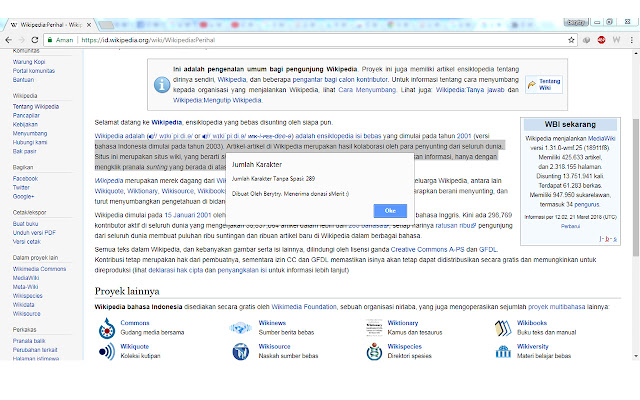Screen dimensions: 640x400
Task: Click the Wikinews globe logo
Action: (x=240, y=327)
